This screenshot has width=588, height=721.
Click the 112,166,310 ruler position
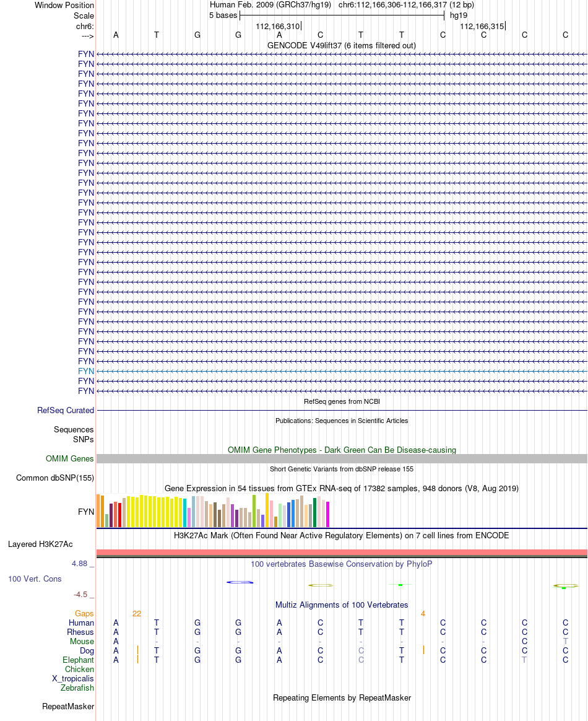[x=277, y=26]
